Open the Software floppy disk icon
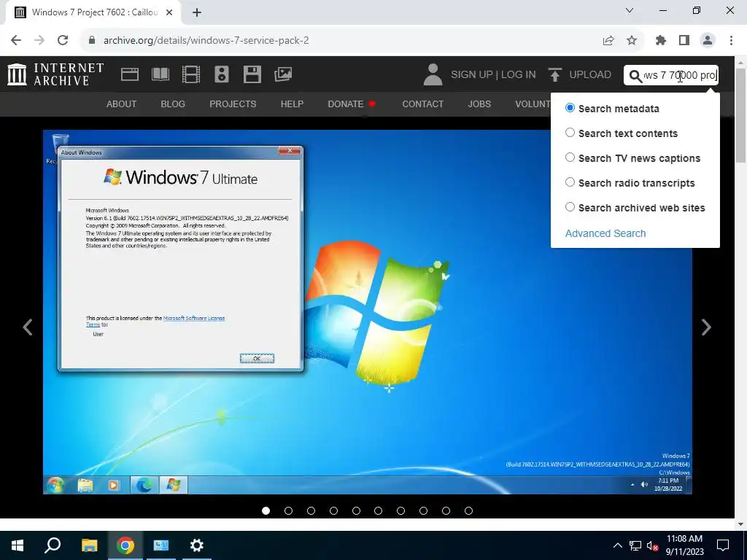Viewport: 747px width, 560px height. (252, 74)
